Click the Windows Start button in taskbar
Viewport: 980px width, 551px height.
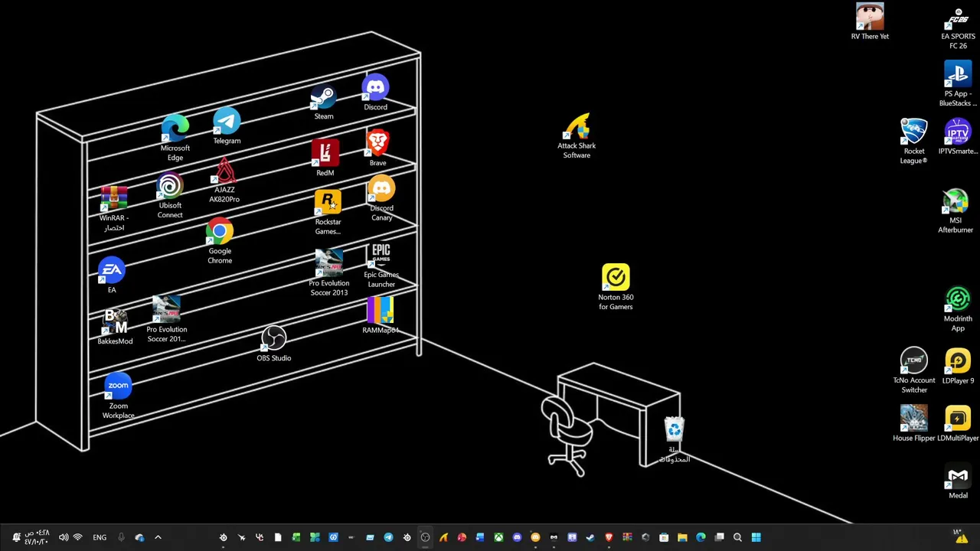tap(756, 537)
